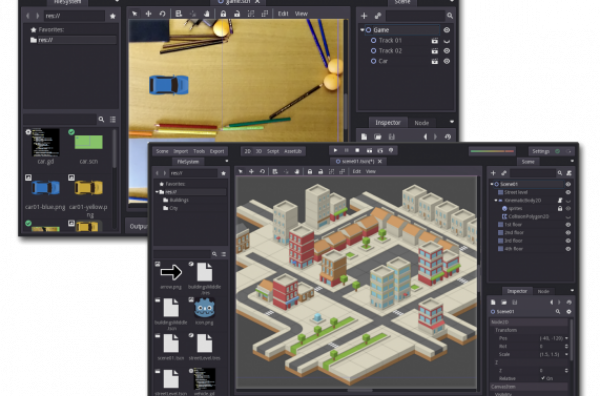This screenshot has width=600, height=396.
Task: Click the search icon in city Scene dock
Action: [559, 173]
